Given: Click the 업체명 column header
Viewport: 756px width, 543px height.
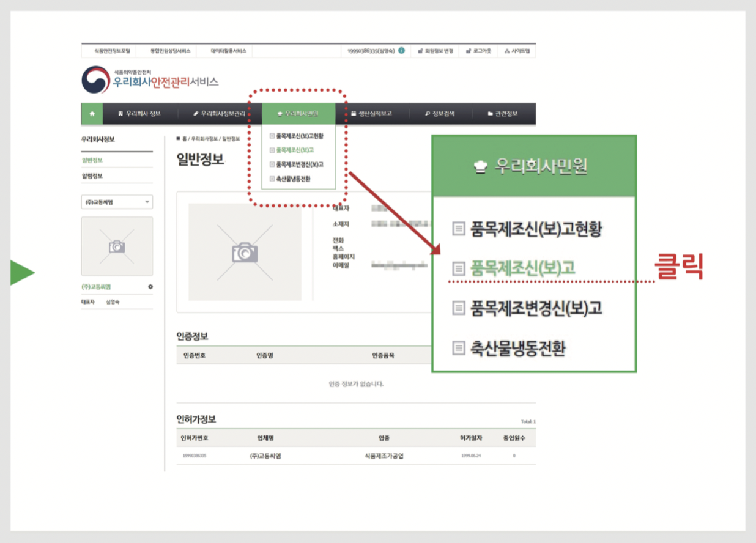Looking at the screenshot, I should pos(265,438).
